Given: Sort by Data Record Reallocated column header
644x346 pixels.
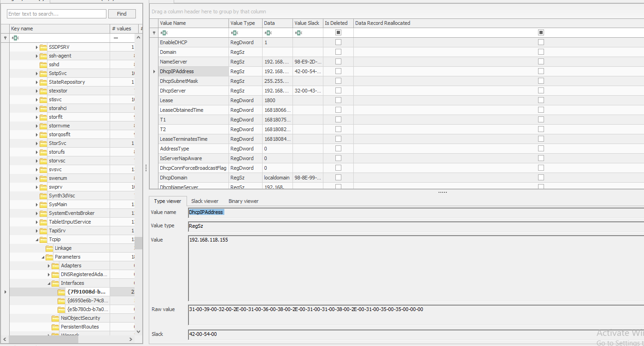Looking at the screenshot, I should pyautogui.click(x=498, y=23).
